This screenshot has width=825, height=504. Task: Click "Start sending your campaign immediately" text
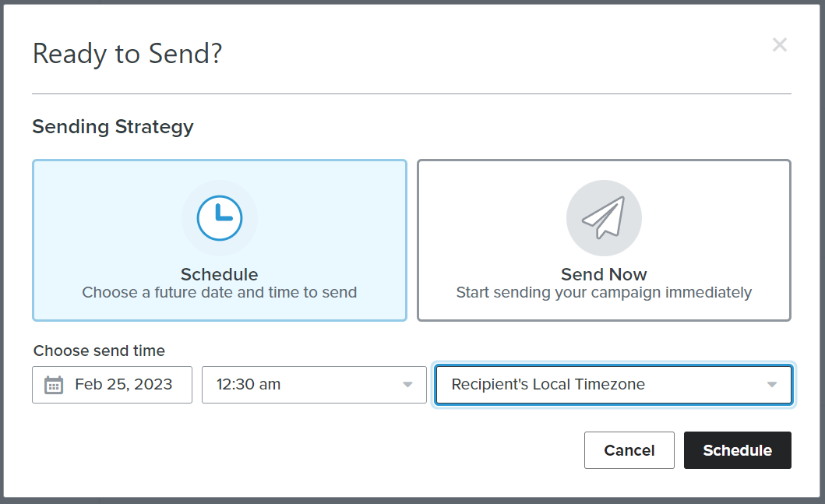click(604, 293)
